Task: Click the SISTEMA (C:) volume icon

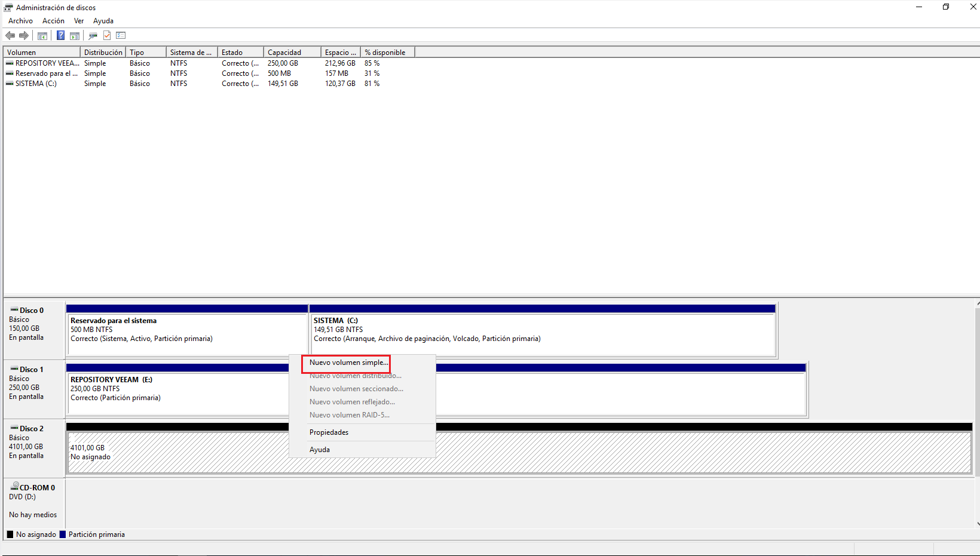Action: [x=10, y=84]
